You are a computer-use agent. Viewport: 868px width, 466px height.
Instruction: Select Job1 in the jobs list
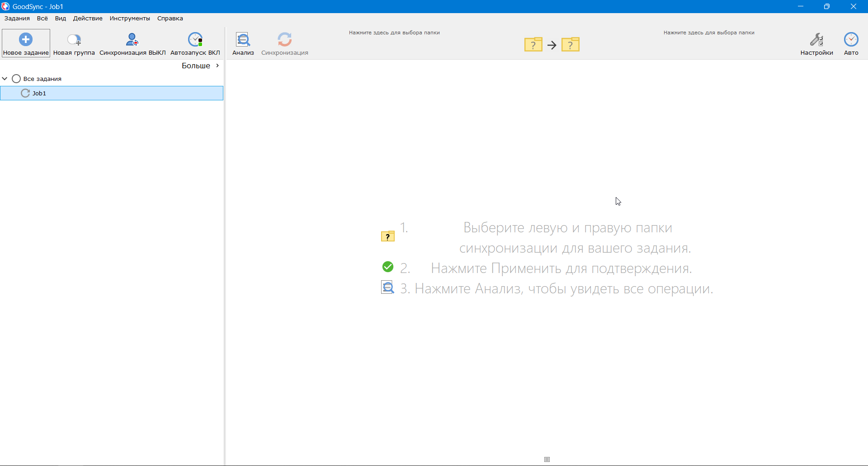pos(39,94)
